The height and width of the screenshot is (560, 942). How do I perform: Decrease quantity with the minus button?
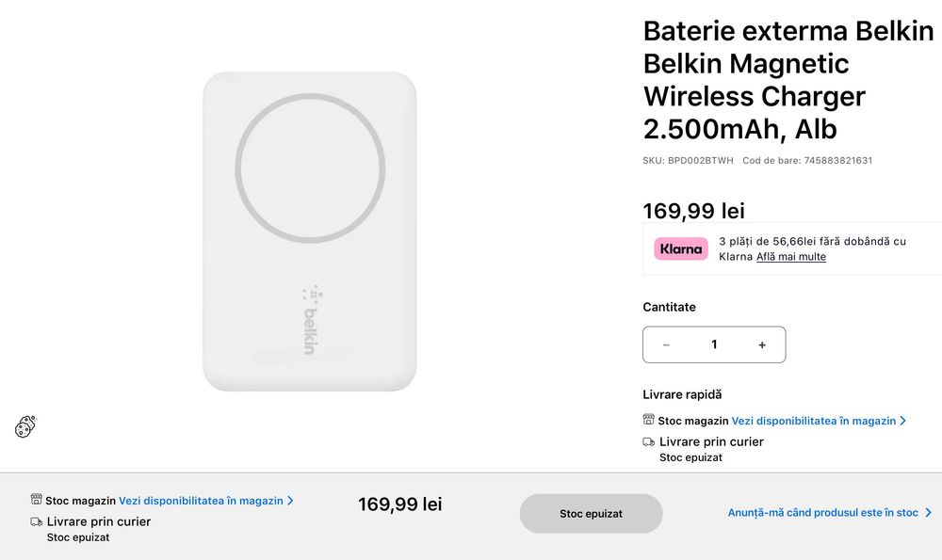[x=666, y=345]
